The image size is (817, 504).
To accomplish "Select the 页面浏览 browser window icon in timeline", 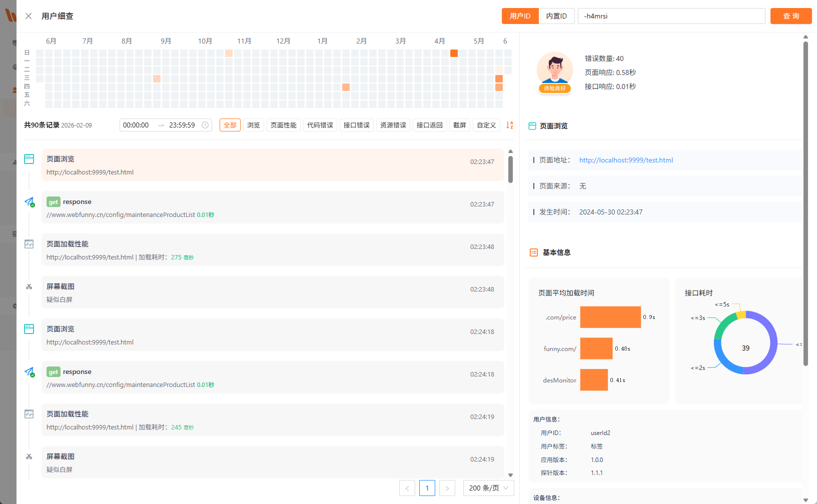I will click(x=29, y=158).
